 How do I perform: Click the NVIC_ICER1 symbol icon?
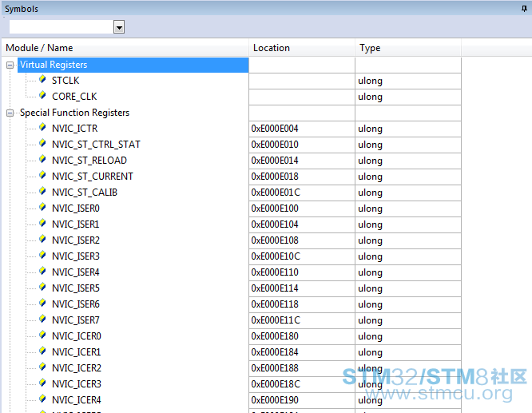coord(42,351)
